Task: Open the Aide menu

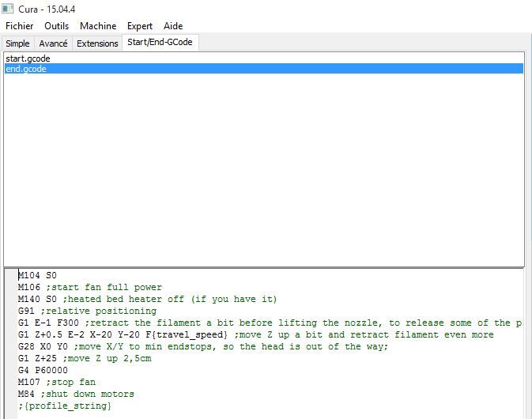Action: click(173, 26)
